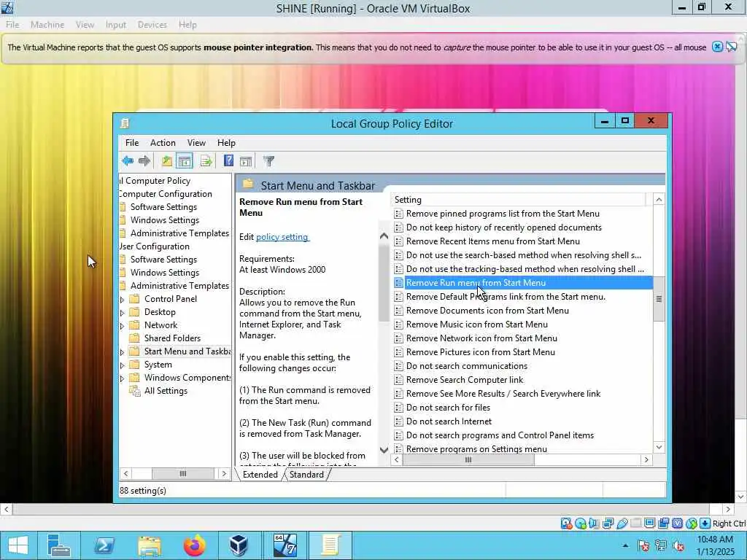Open the 64-bit 7 taskbar app icon
Screen dimensions: 747x560
(285, 545)
